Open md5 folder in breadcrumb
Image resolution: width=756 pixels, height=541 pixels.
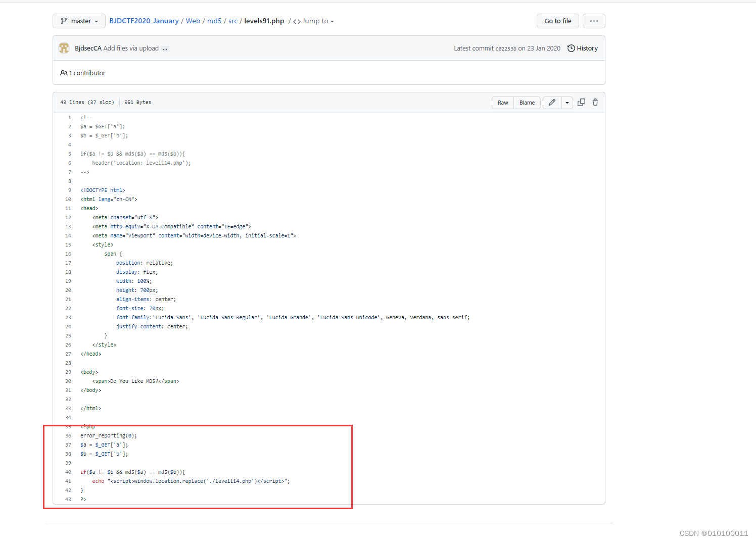pos(214,21)
